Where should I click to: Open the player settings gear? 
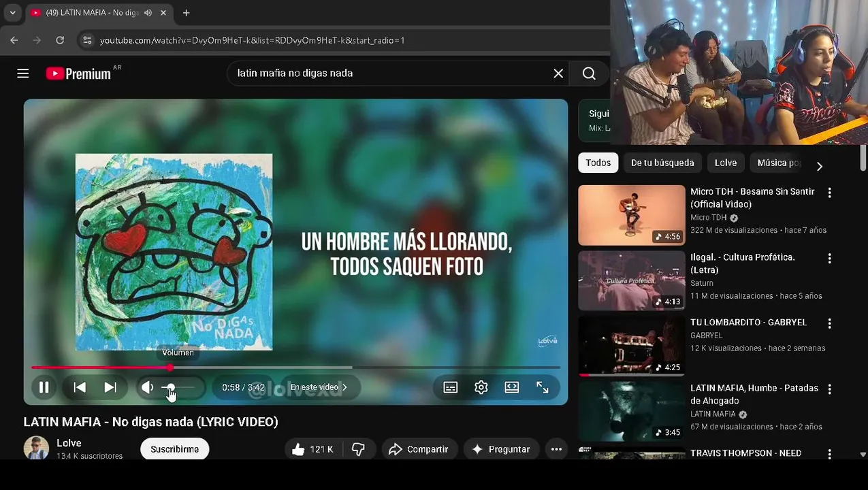coord(481,387)
